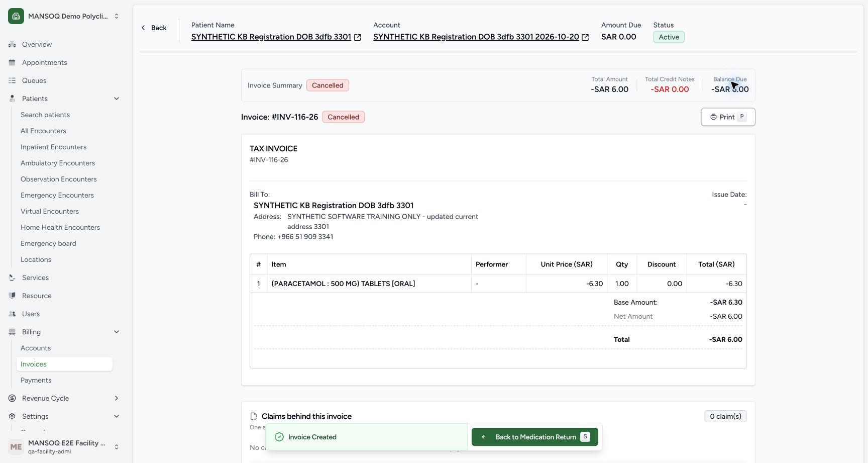Open All Encounters list

[43, 131]
